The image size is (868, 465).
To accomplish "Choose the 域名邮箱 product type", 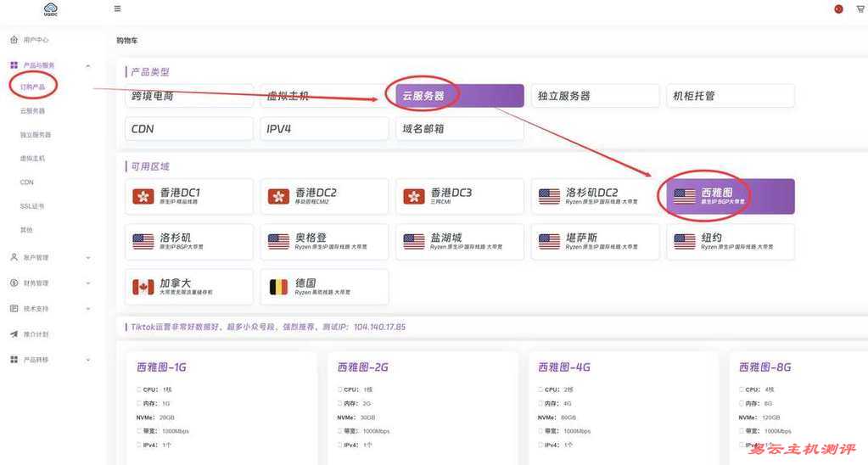I will coord(460,128).
